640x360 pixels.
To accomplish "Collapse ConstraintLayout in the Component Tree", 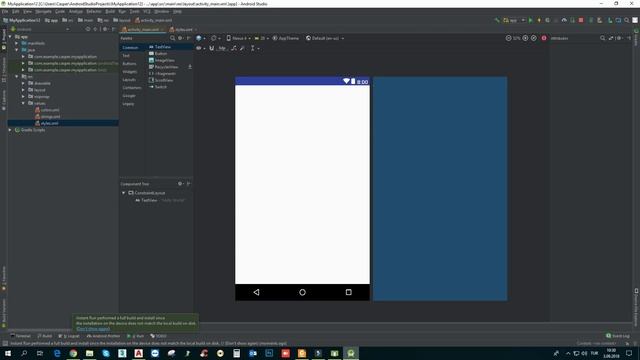I will coord(124,193).
